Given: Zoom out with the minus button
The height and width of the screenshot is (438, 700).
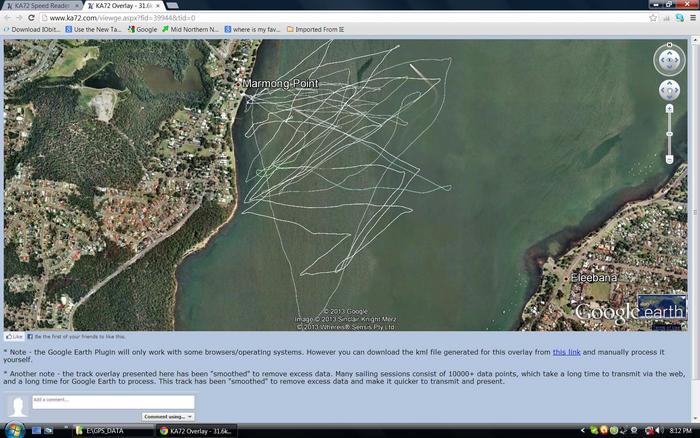Looking at the screenshot, I should click(669, 158).
